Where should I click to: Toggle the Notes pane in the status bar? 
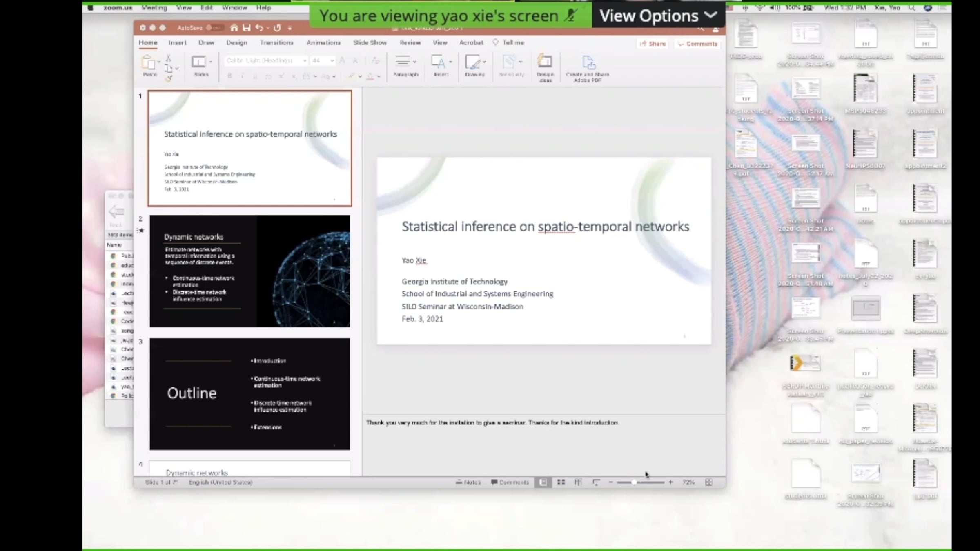coord(468,482)
